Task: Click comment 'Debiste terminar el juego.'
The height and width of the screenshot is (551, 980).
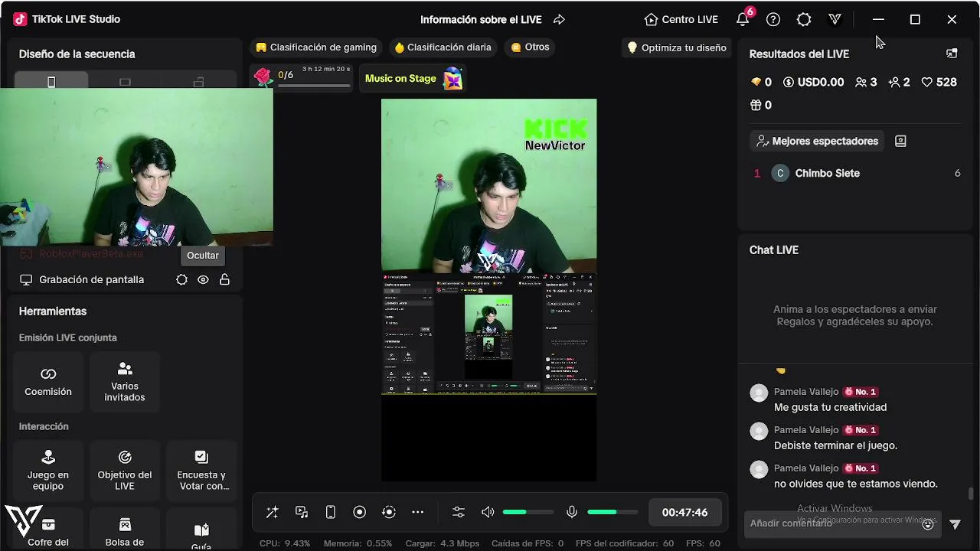Action: (835, 445)
